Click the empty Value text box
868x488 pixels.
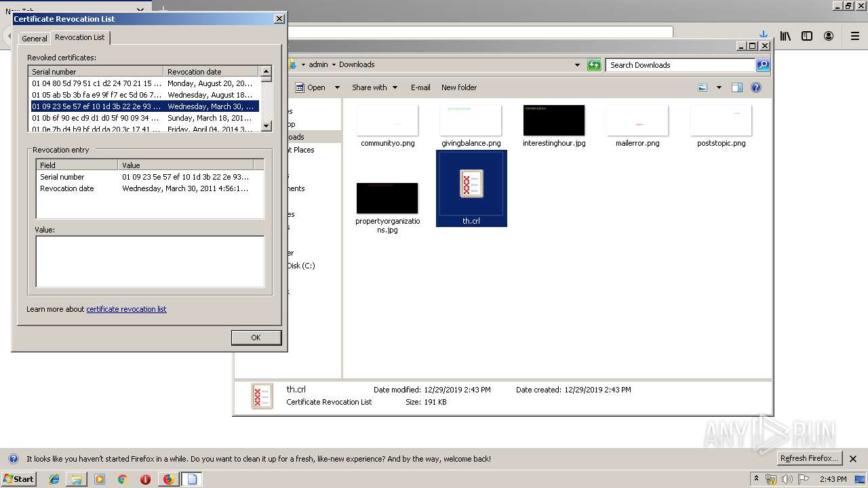(x=150, y=262)
